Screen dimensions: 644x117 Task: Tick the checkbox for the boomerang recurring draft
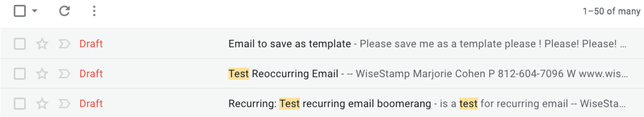tap(20, 103)
